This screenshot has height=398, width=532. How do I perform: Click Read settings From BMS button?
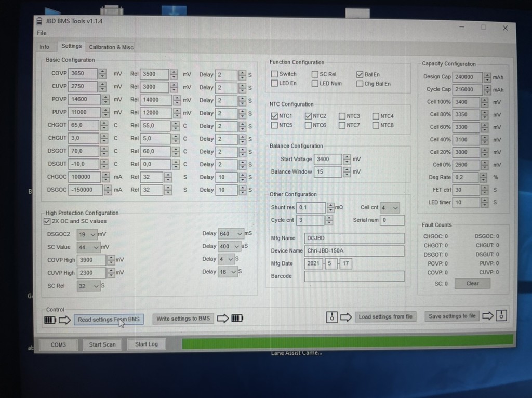point(109,319)
